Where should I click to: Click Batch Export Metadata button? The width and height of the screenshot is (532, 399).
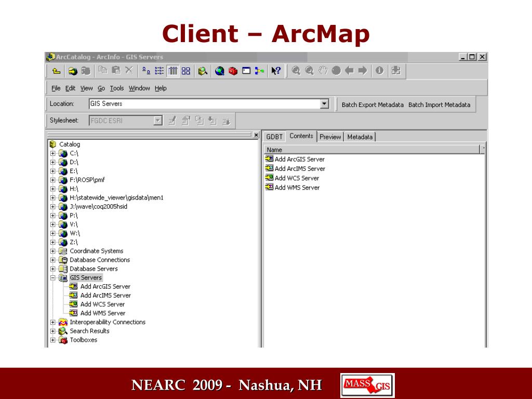[373, 105]
